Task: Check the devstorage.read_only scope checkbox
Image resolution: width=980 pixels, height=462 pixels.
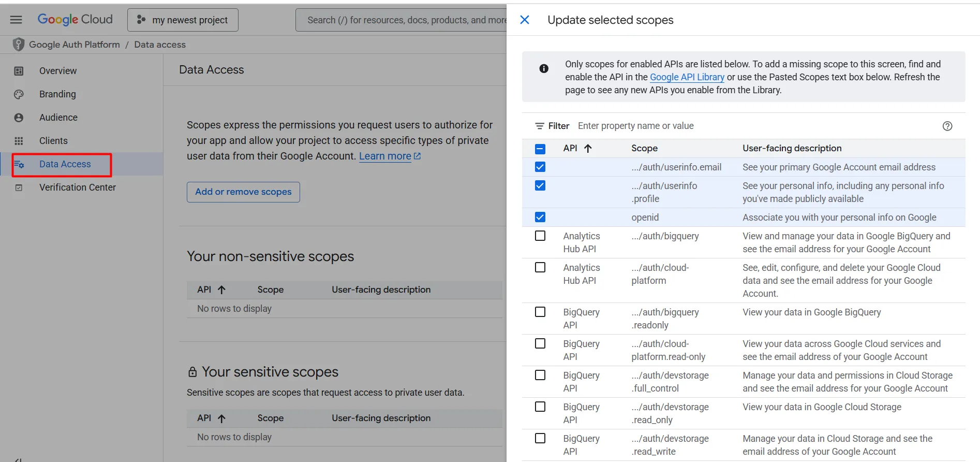Action: tap(540, 407)
